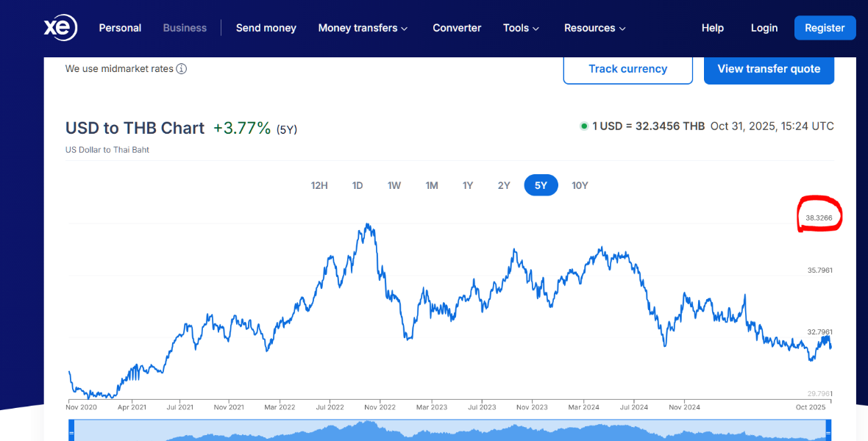
Task: Click the Track currency button
Action: pos(627,69)
